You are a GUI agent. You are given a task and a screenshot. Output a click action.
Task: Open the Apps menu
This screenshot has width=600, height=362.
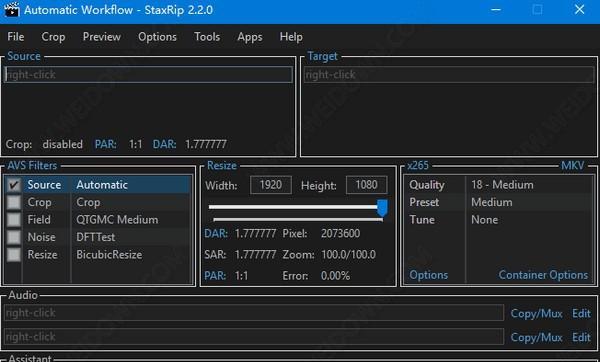[x=249, y=37]
